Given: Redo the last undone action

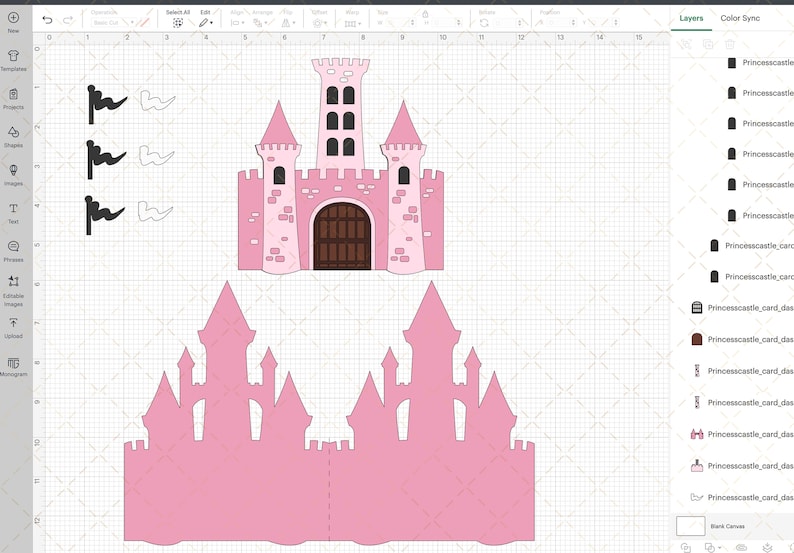Looking at the screenshot, I should click(x=68, y=20).
